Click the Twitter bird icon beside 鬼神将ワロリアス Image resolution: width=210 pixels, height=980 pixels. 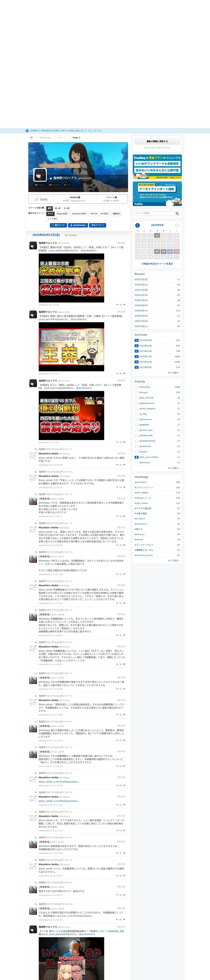[51, 178]
